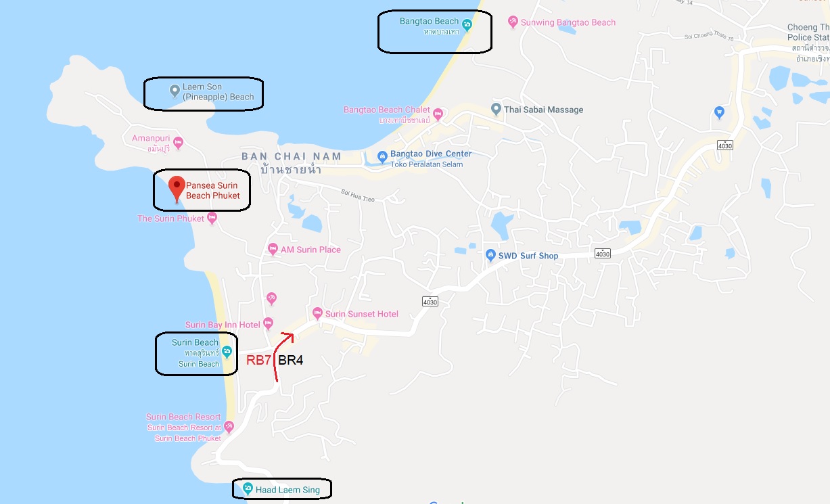Select the Surin Beach camera marker

click(227, 350)
